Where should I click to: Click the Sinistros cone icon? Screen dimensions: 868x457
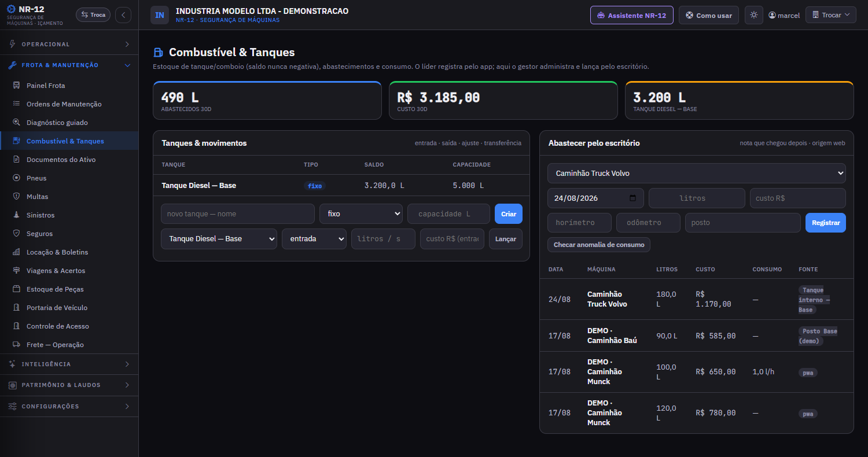(x=16, y=215)
